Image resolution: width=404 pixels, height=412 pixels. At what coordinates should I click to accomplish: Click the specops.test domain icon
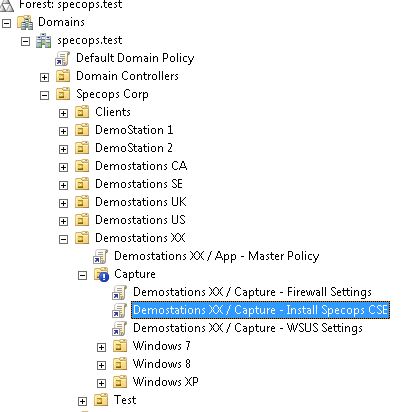click(43, 41)
